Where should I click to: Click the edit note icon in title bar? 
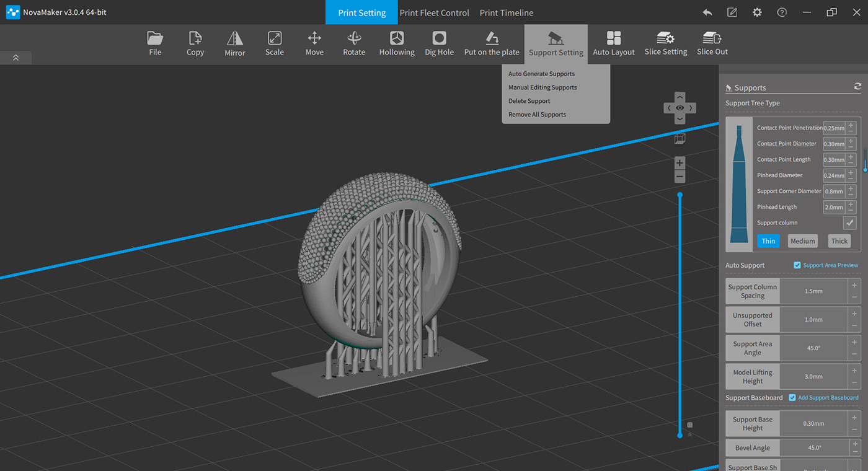(732, 12)
